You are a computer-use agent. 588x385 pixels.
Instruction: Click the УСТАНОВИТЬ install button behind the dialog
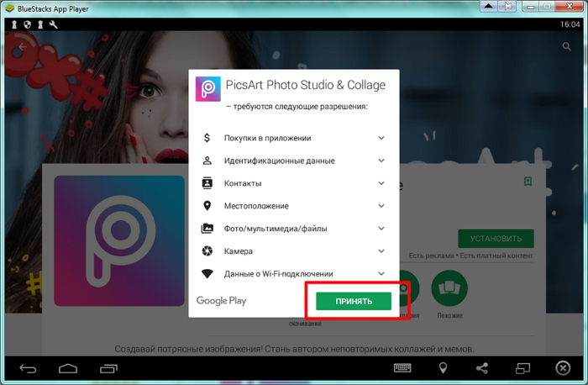[x=496, y=238]
